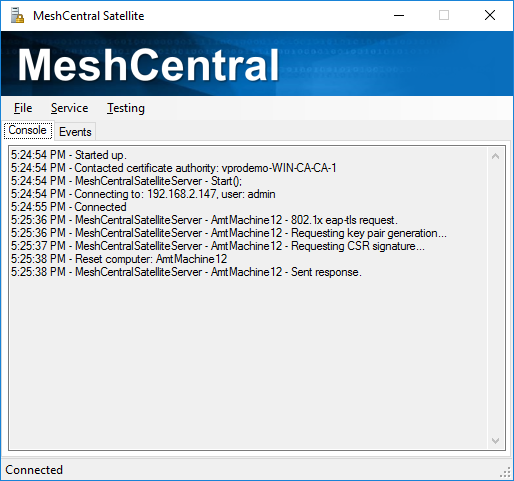The image size is (514, 481).
Task: Click the console scrollbar up arrow
Action: pyautogui.click(x=495, y=156)
